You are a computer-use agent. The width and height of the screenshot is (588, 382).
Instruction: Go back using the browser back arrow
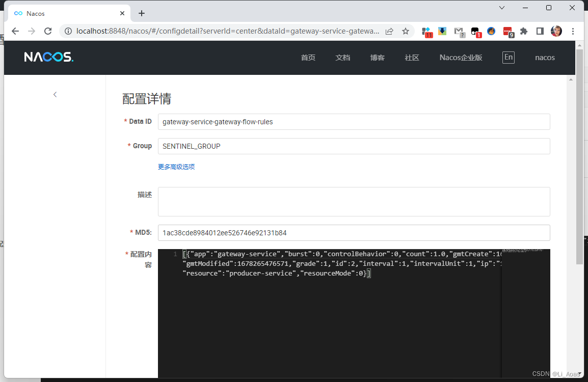[x=15, y=31]
